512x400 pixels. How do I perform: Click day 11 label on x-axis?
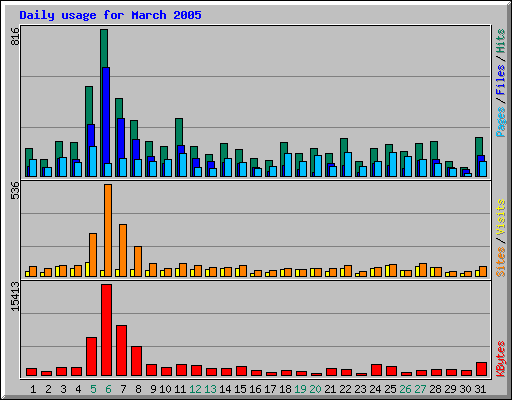point(180,389)
